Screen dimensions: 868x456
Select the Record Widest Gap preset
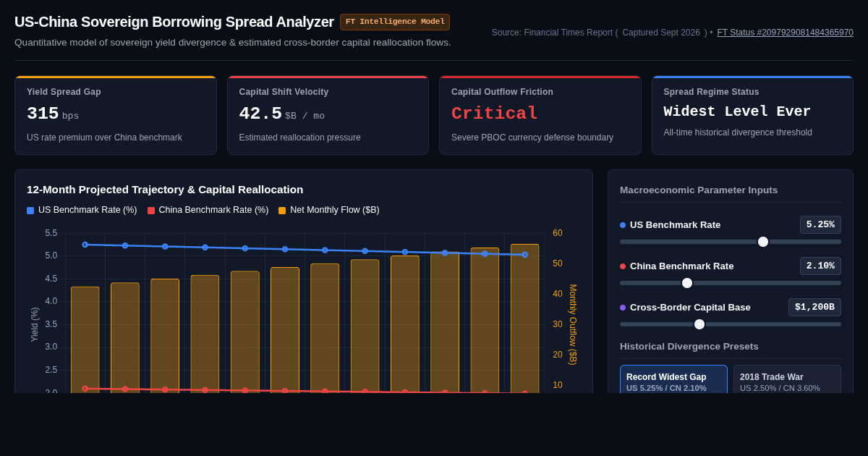[x=673, y=379]
